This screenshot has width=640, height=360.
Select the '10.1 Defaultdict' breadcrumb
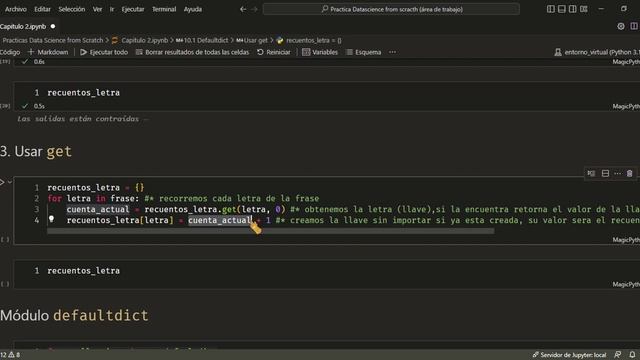click(x=202, y=40)
